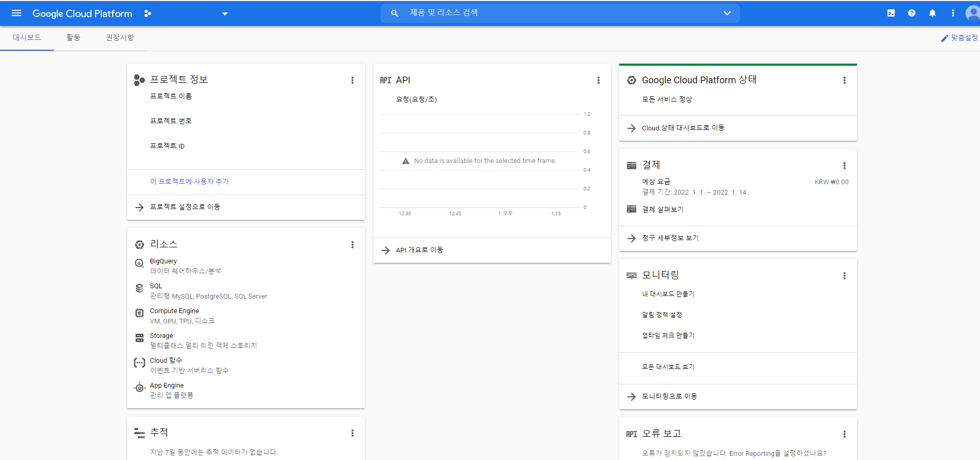Click the BigQuery magnifier icon

click(x=140, y=263)
